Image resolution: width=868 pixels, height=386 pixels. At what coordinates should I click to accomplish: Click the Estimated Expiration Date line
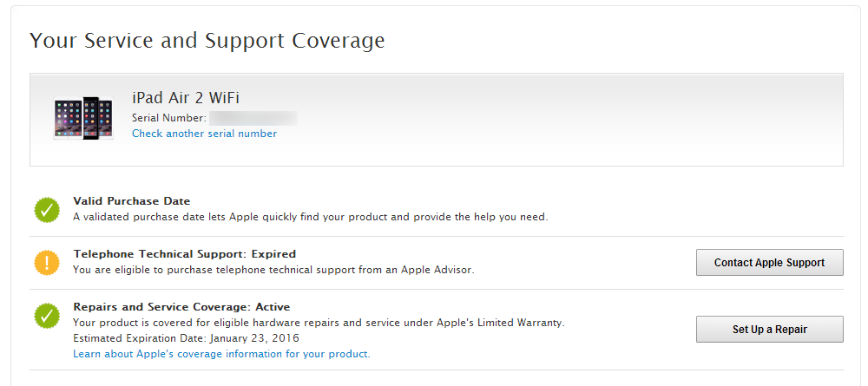tap(186, 338)
